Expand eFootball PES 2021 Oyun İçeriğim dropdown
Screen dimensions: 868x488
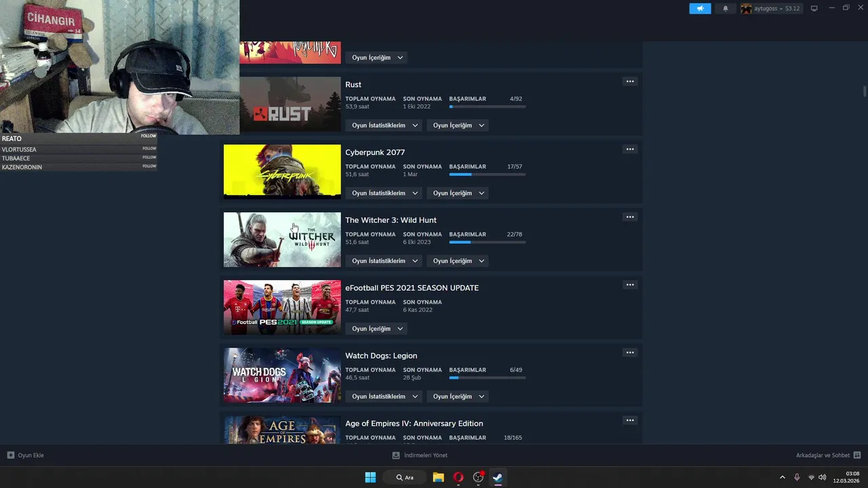(x=376, y=329)
